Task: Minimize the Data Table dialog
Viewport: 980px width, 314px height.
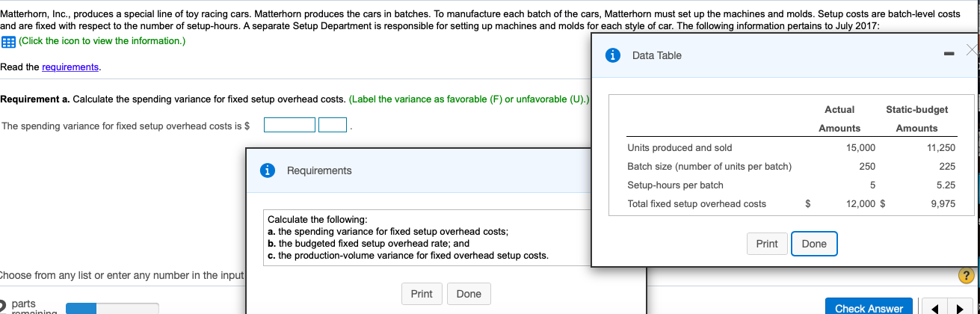Action: coord(948,55)
